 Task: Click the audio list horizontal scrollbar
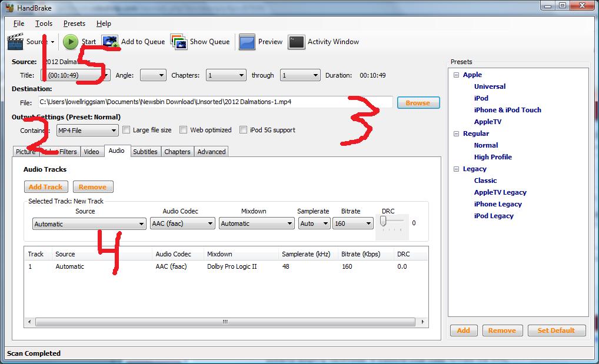(x=225, y=322)
